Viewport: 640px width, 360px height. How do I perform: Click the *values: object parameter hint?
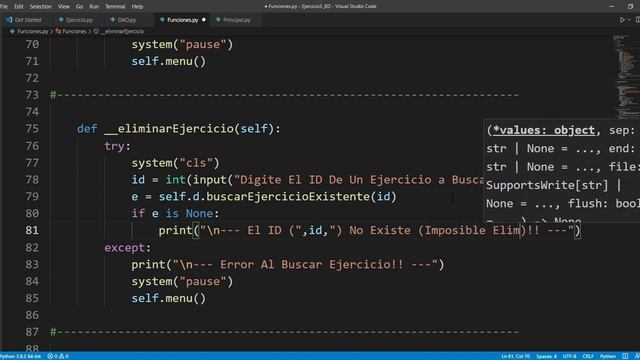point(544,130)
